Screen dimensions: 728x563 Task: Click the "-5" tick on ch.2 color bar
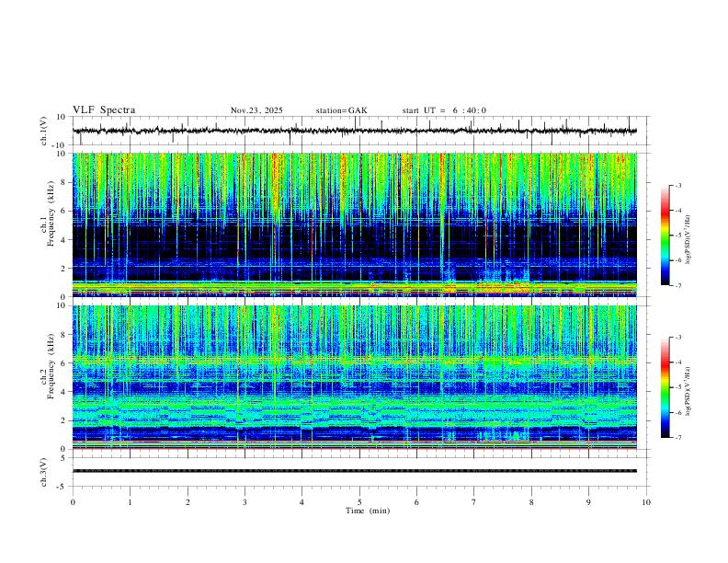(678, 387)
